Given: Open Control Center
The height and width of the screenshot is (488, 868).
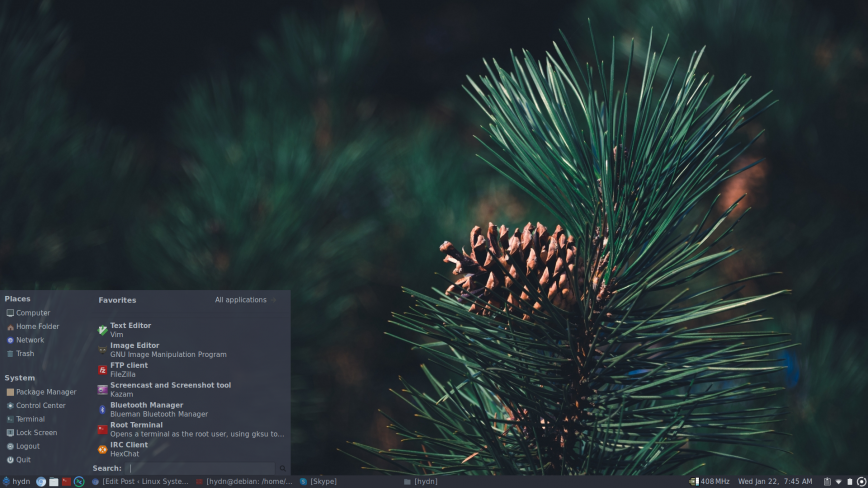Looking at the screenshot, I should [35, 405].
